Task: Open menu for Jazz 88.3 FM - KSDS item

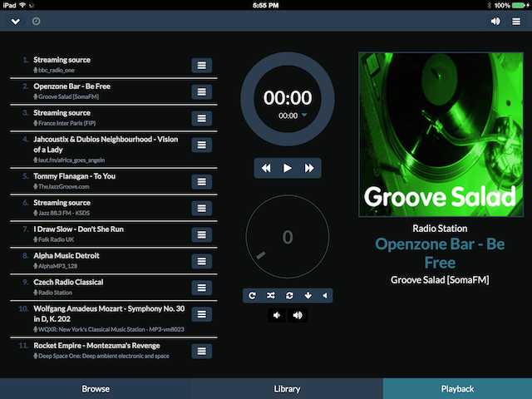Action: click(201, 208)
